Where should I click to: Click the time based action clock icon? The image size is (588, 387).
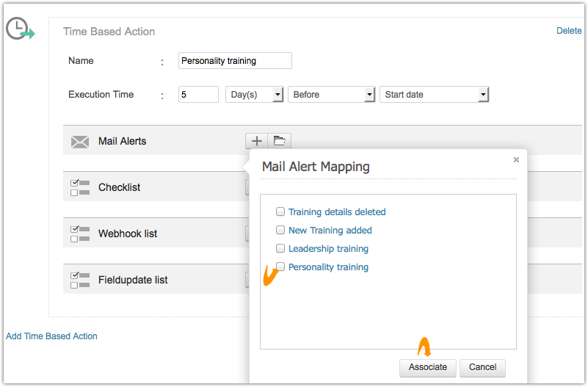(x=20, y=29)
